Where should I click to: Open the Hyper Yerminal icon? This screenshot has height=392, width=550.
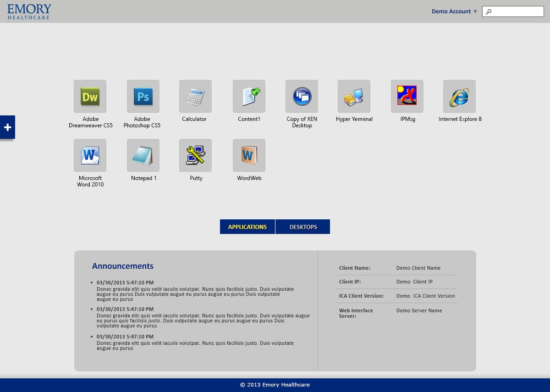(x=354, y=96)
